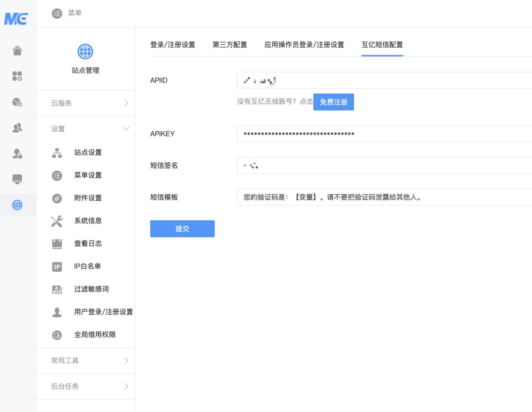Viewport: 532px width, 412px height.
Task: Switch to the 第三方配置 tab
Action: click(x=229, y=45)
